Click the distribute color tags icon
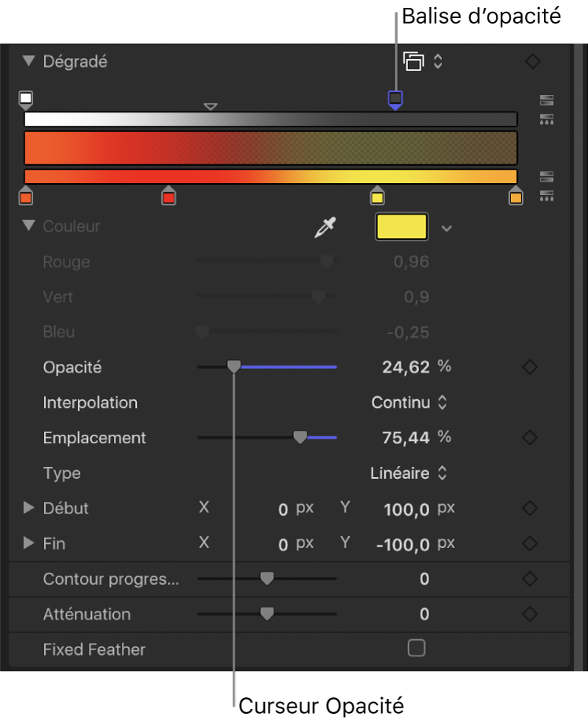 tap(547, 195)
